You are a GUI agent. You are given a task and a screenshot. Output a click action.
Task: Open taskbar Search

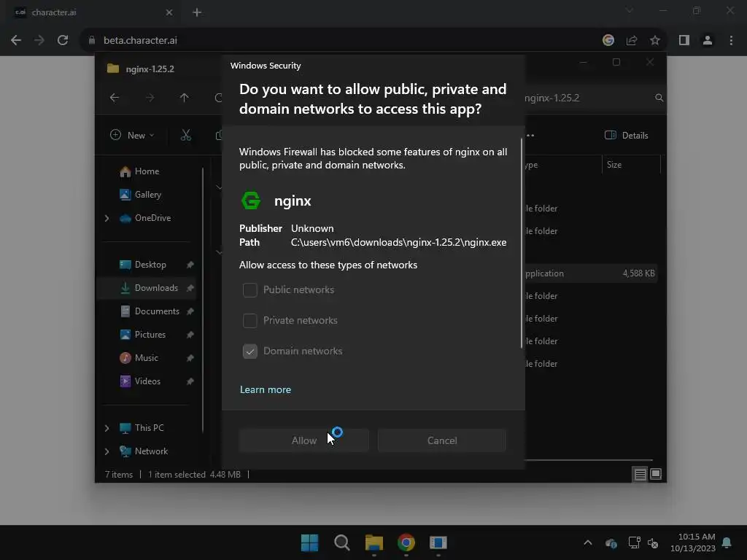tap(341, 542)
